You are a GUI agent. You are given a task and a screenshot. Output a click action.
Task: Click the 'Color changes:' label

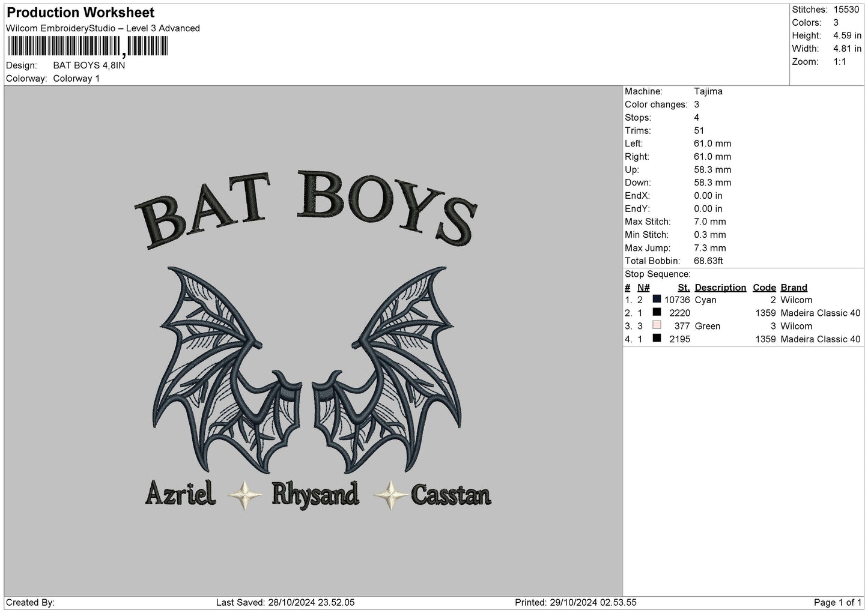click(656, 104)
